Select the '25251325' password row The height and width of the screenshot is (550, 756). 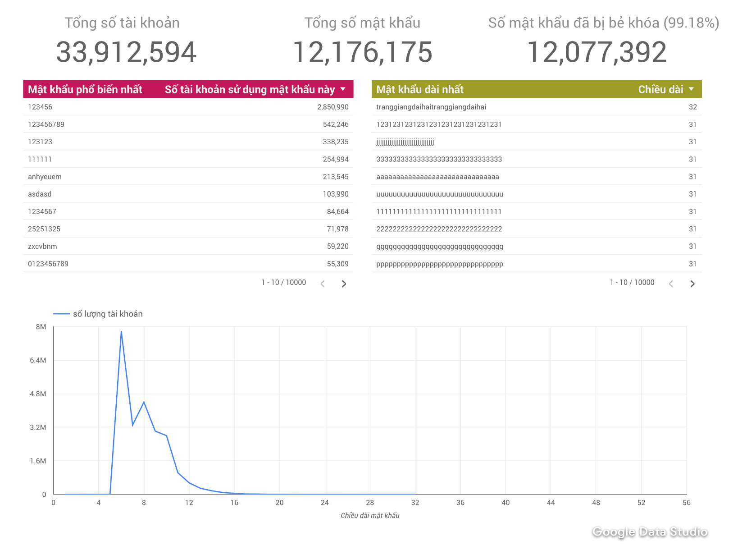[188, 229]
